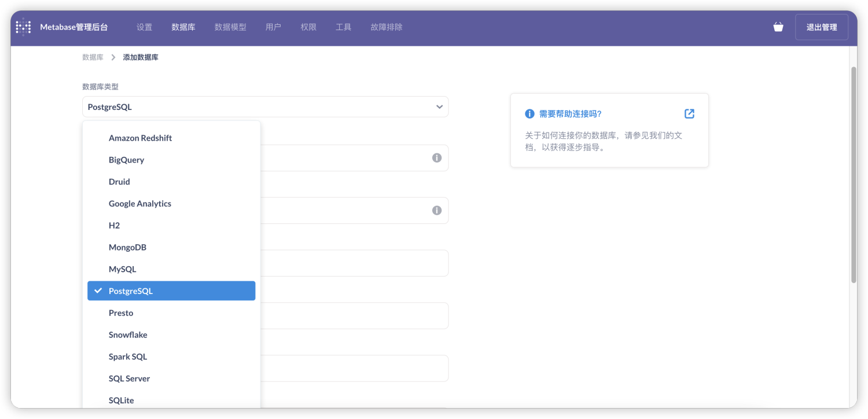Select Druid from the dropdown

[x=171, y=182]
